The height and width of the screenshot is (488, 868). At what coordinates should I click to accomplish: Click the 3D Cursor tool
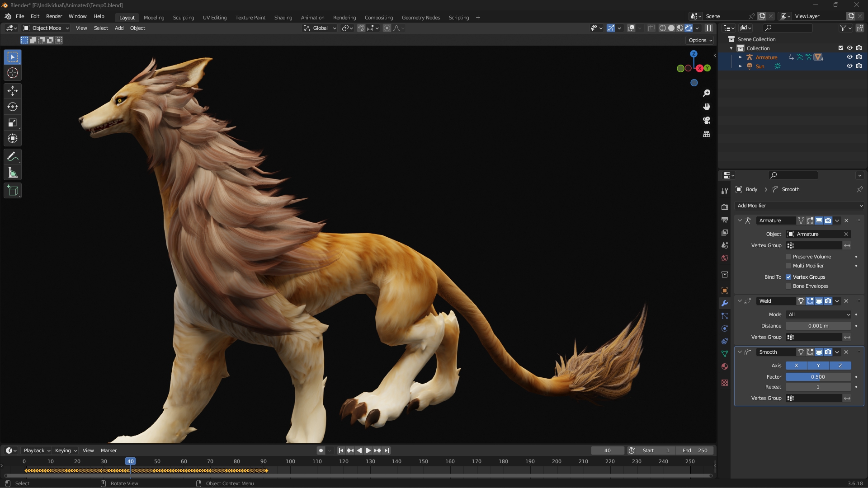tap(13, 73)
